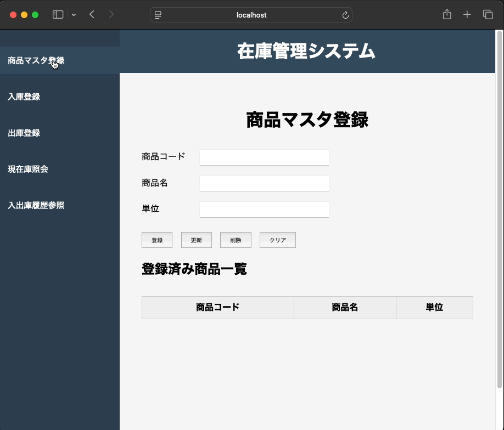Viewport: 504px width, 430px height.
Task: Open 入庫登録 in the sidebar
Action: pos(24,97)
